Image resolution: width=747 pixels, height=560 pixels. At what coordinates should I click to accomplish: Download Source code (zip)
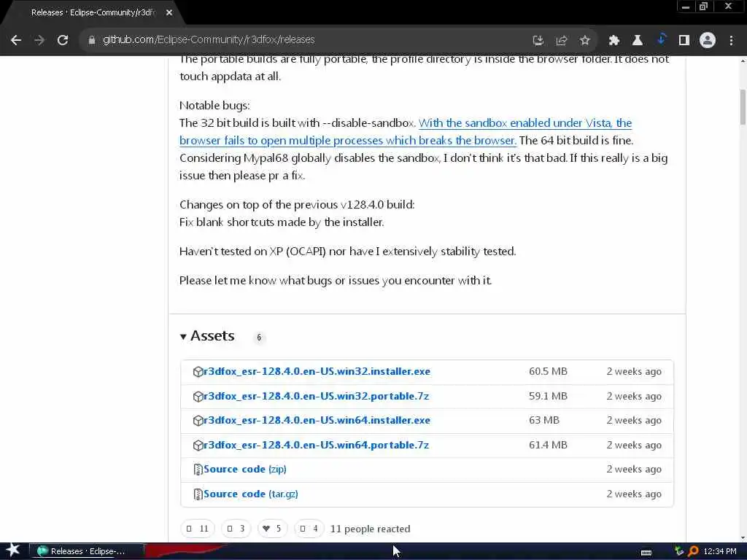245,470
